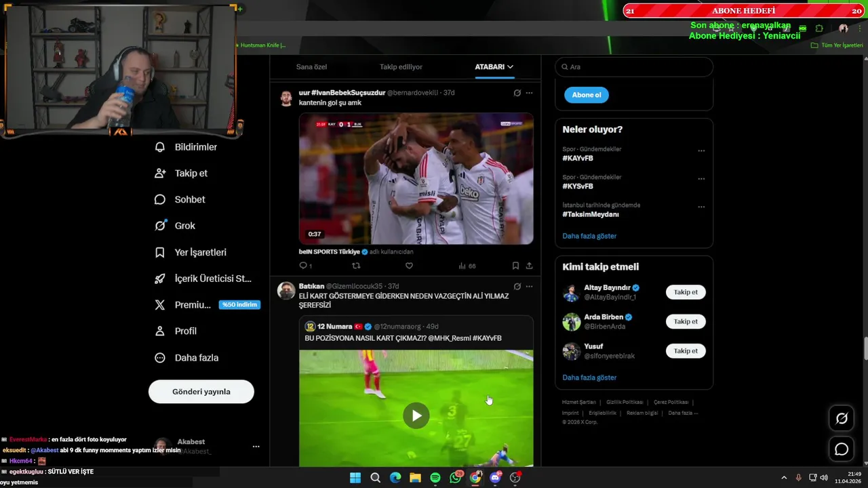Viewport: 868px width, 488px height.
Task: Open Sohbet chat bubble icon
Action: click(160, 199)
